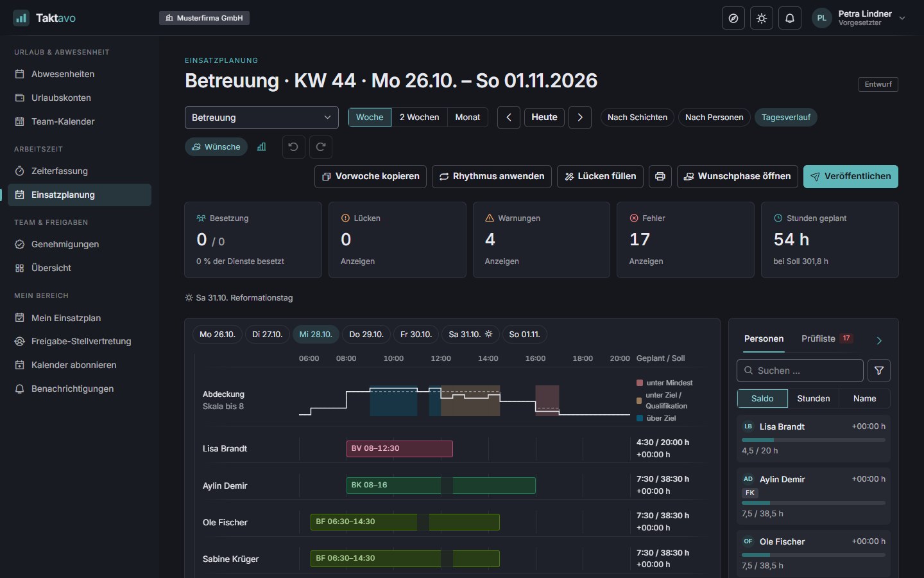Image resolution: width=924 pixels, height=578 pixels.
Task: Click the Taktavo logo icon
Action: point(21,18)
